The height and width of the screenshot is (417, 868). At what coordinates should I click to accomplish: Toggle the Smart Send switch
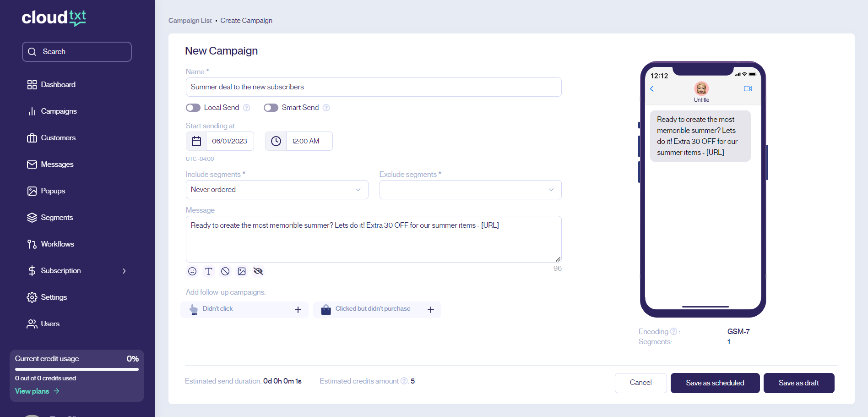pyautogui.click(x=271, y=108)
